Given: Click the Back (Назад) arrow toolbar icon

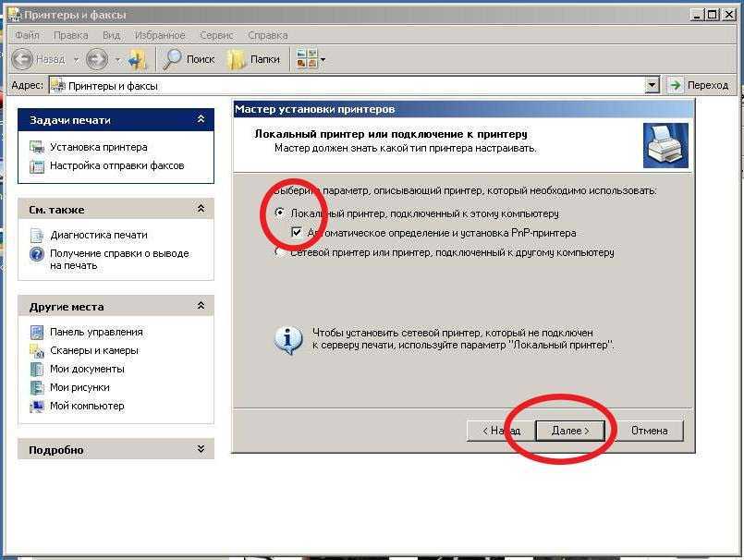Looking at the screenshot, I should tap(24, 59).
